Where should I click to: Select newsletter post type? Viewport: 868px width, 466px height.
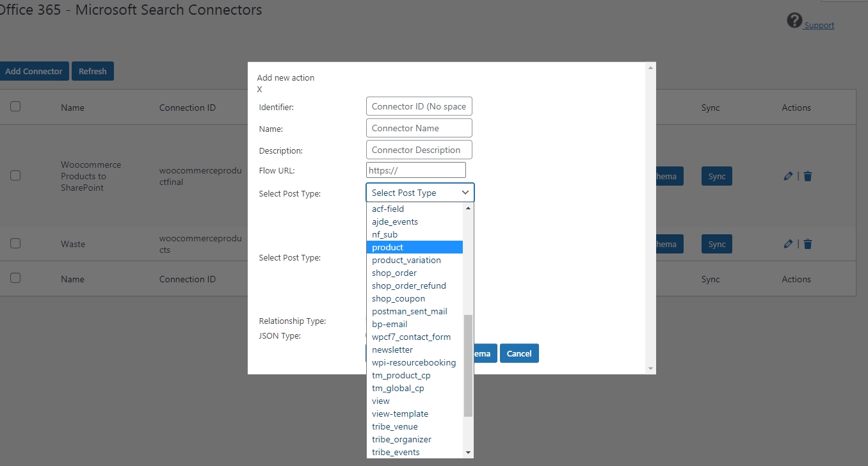(415, 349)
